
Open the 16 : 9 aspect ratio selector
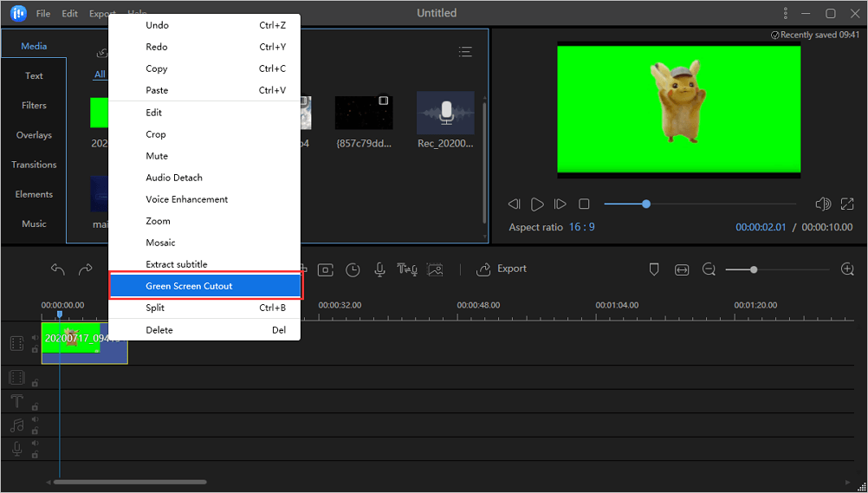tap(581, 227)
